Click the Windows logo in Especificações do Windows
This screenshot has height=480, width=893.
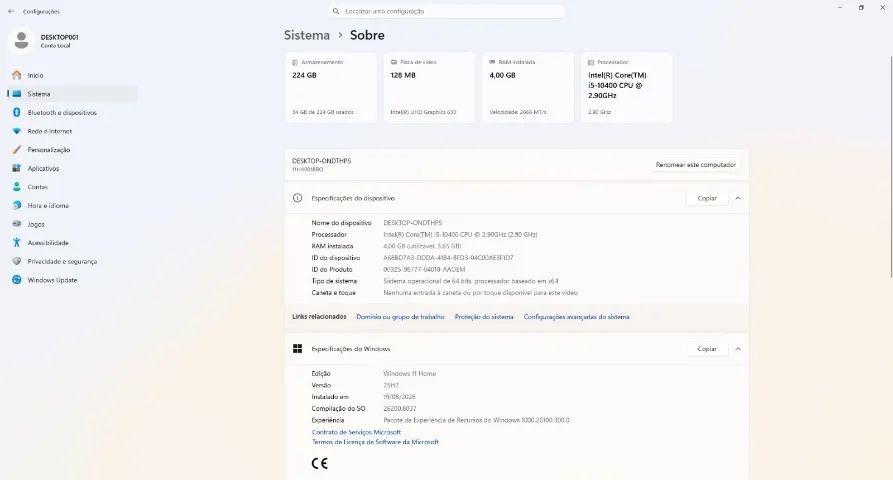pyautogui.click(x=297, y=348)
